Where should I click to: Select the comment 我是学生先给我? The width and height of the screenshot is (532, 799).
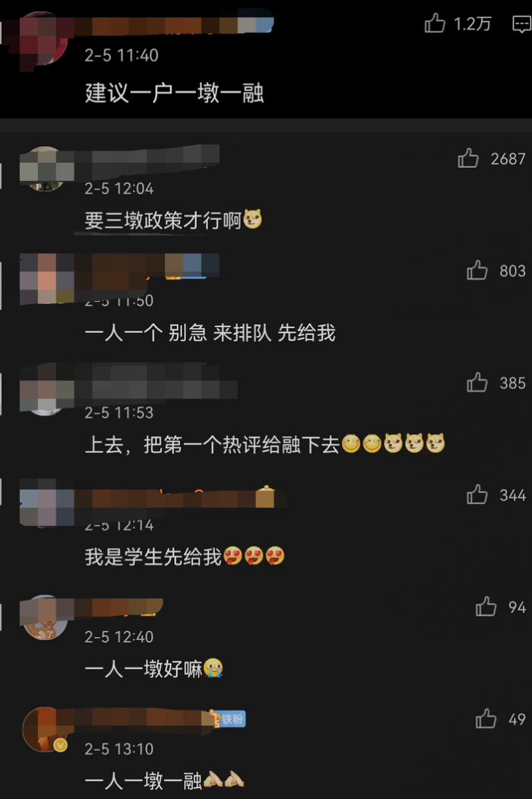click(x=185, y=556)
